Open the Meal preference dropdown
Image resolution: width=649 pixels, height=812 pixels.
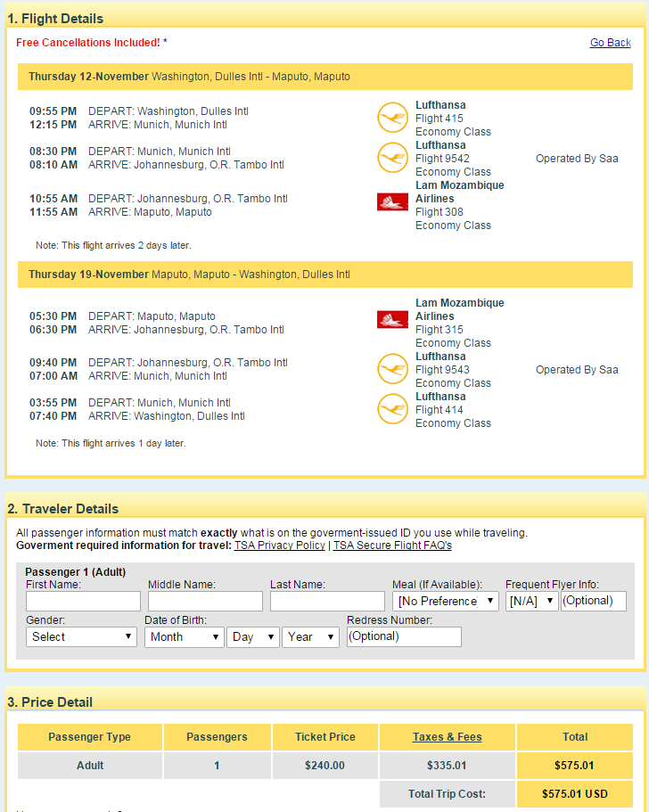(x=446, y=602)
